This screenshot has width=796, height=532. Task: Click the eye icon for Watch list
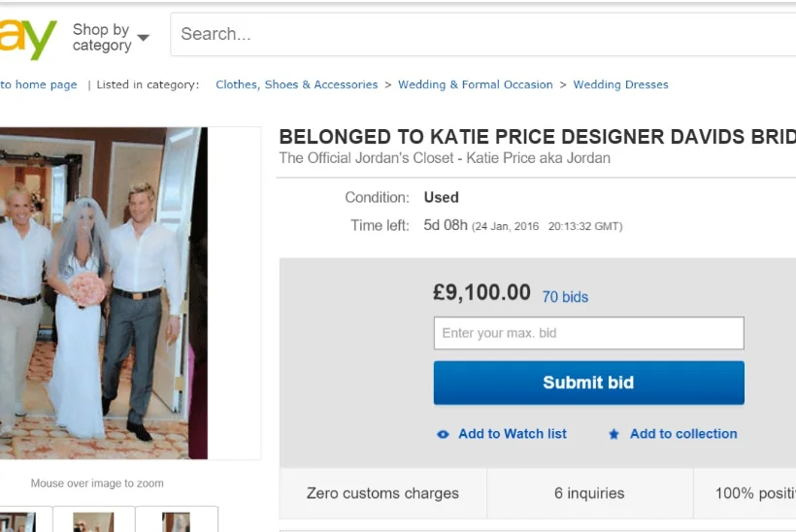pyautogui.click(x=443, y=434)
